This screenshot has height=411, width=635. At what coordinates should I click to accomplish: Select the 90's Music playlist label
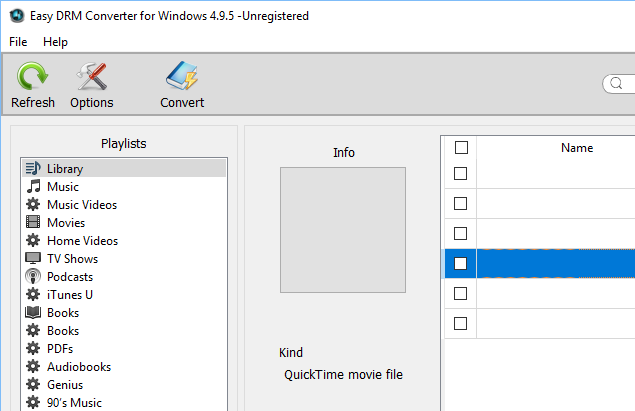pos(74,402)
